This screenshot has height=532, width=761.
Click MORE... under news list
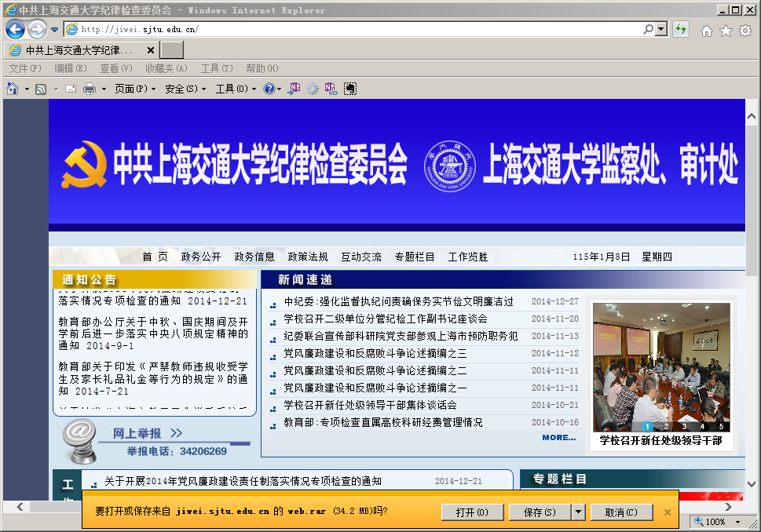coord(559,437)
